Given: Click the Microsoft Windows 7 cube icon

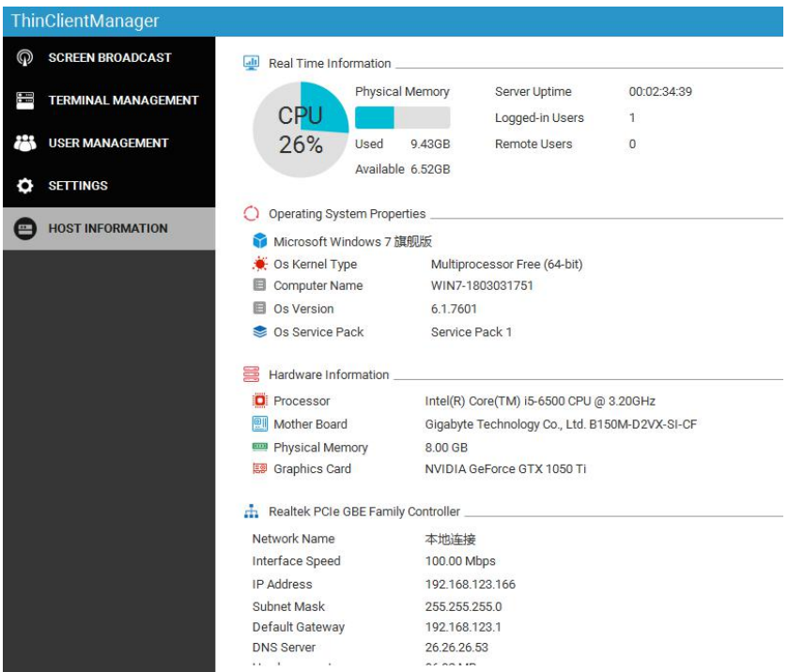Looking at the screenshot, I should click(x=260, y=242).
